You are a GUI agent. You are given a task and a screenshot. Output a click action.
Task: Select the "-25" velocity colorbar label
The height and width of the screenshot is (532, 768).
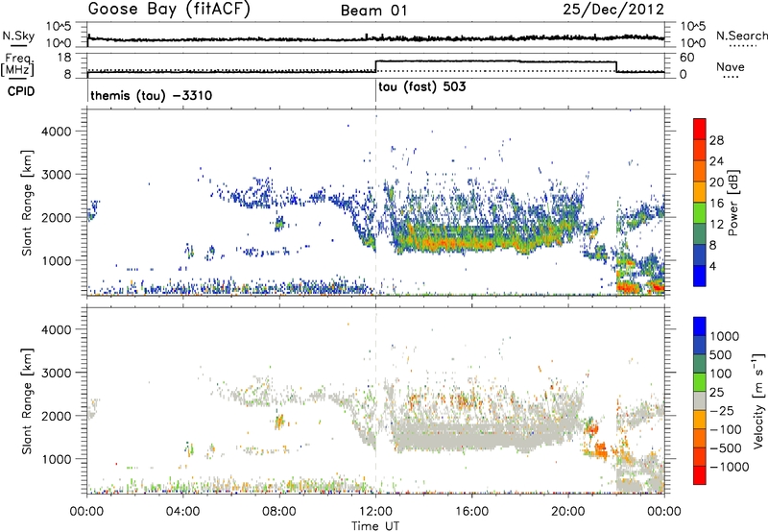point(722,411)
